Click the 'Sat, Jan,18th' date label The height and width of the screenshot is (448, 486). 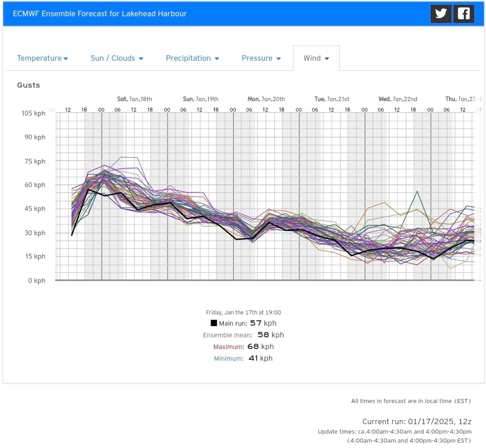point(135,99)
